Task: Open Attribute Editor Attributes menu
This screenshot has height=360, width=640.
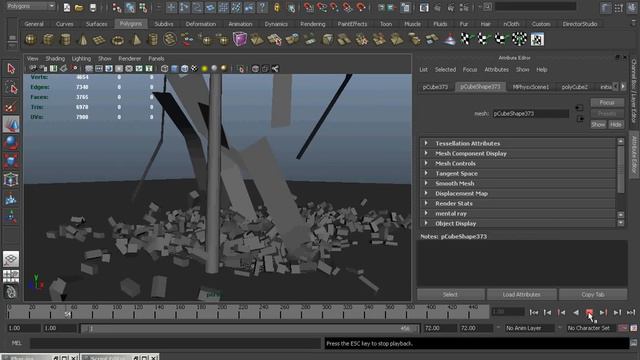Action: (x=496, y=70)
